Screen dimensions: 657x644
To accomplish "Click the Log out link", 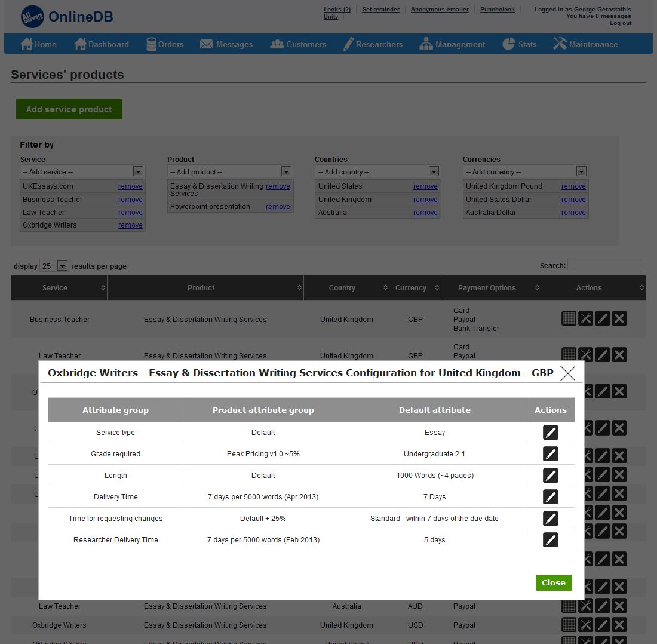I will (x=621, y=23).
